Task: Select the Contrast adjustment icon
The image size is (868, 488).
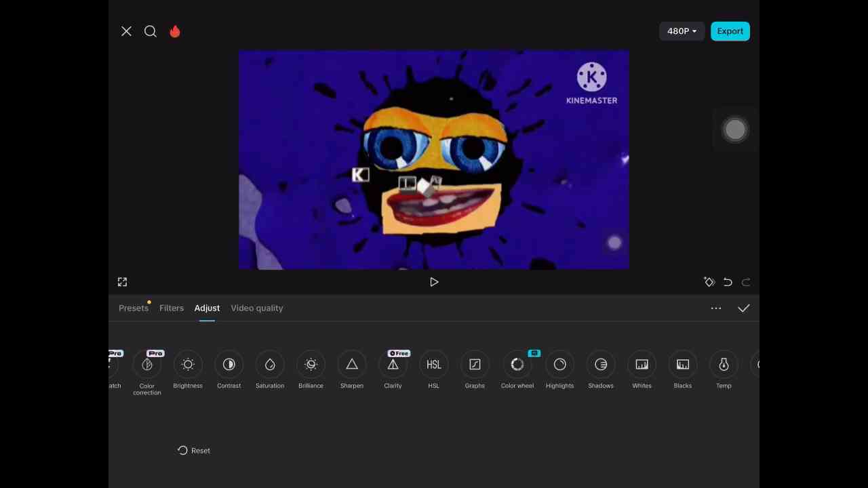Action: coord(229,365)
